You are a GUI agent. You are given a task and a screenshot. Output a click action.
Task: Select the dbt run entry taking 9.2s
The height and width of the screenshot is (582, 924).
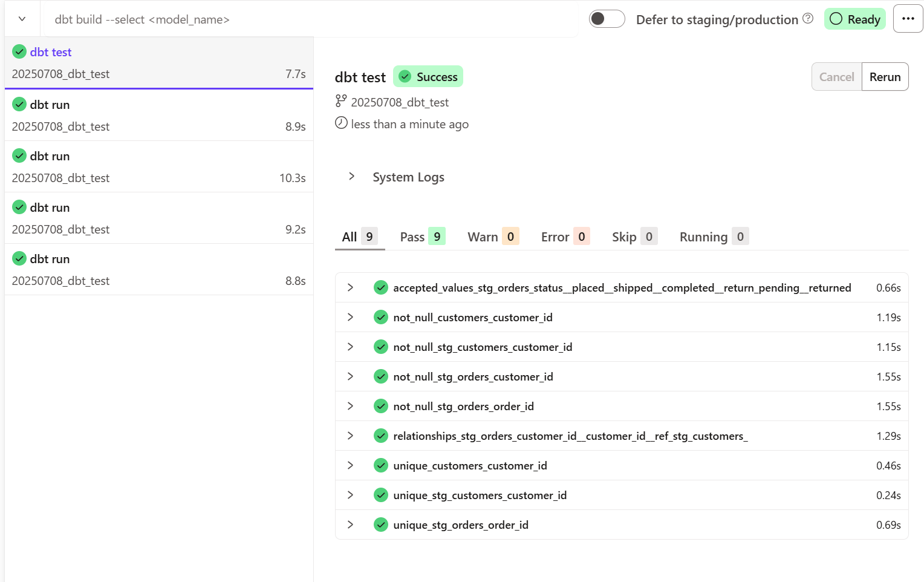click(x=159, y=218)
